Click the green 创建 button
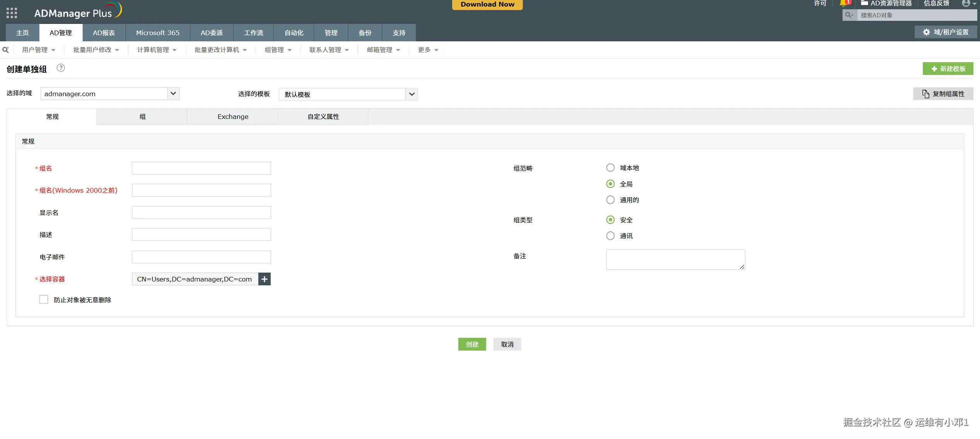Viewport: 980px width, 439px height. pyautogui.click(x=472, y=344)
